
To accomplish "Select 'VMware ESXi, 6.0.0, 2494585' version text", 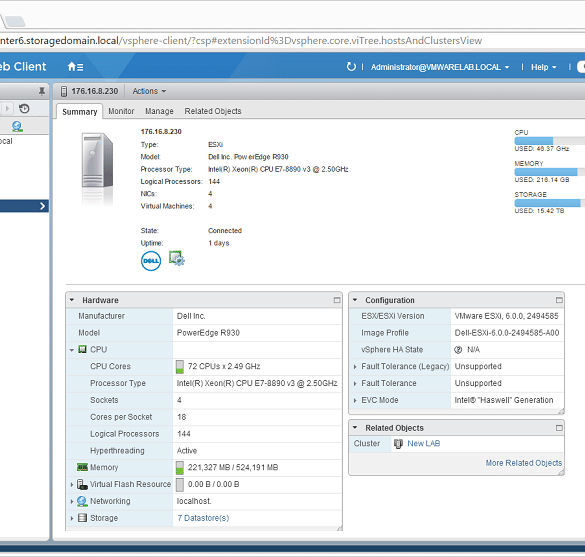I will pyautogui.click(x=506, y=316).
